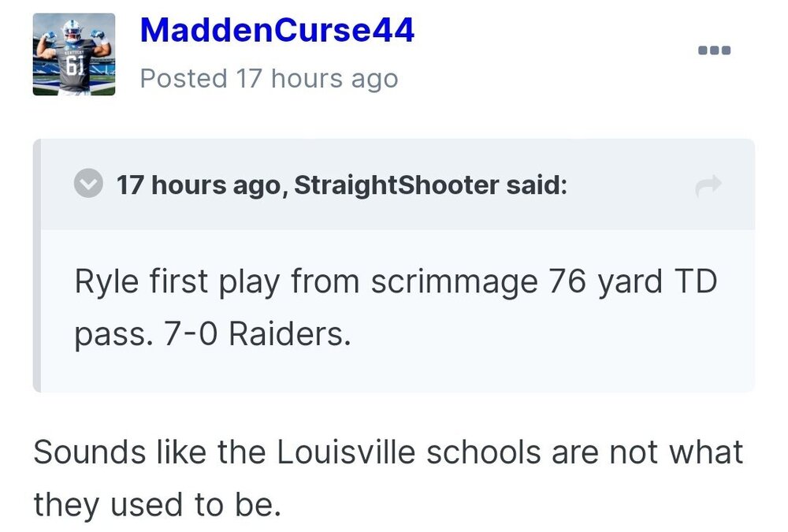Open the post options three-dot menu
788x532 pixels.
tap(714, 50)
